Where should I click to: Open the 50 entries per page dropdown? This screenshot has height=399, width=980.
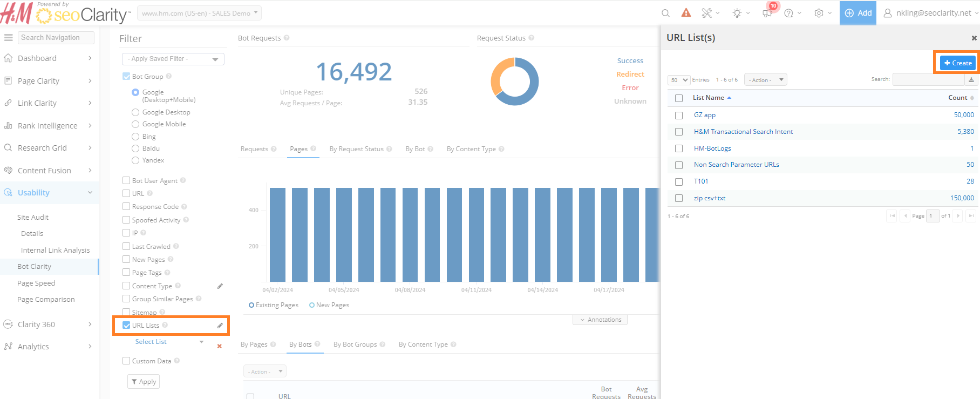tap(679, 80)
